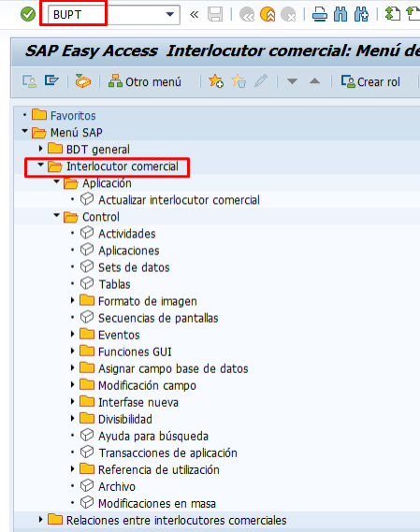The width and height of the screenshot is (420, 532).
Task: Click the BUPT transaction command field
Action: (114, 15)
